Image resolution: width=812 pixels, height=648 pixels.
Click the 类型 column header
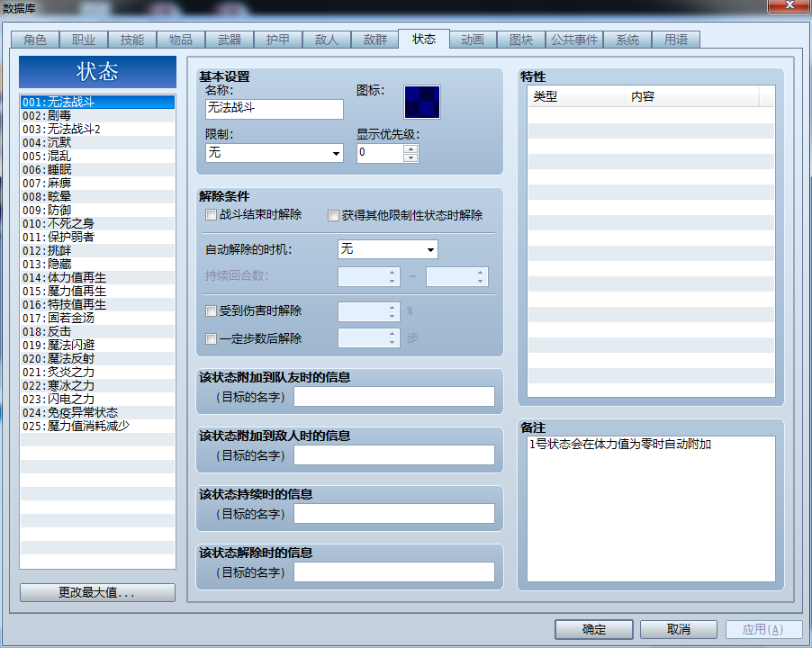[576, 96]
